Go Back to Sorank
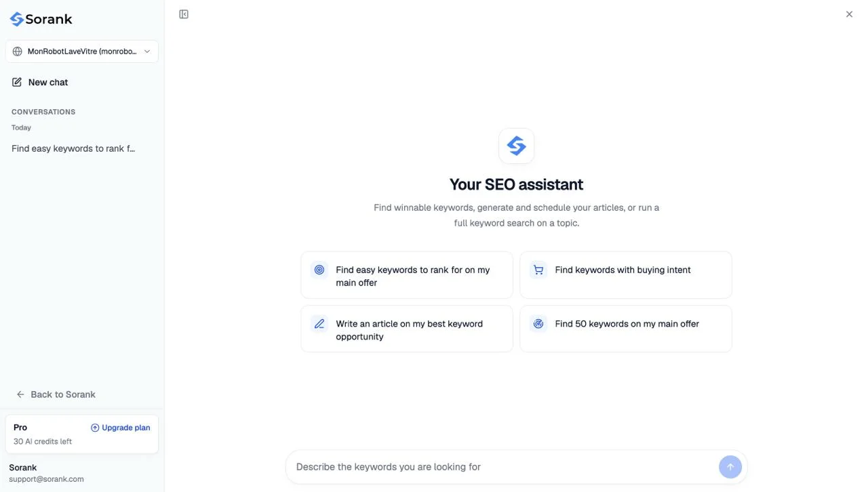 56,394
